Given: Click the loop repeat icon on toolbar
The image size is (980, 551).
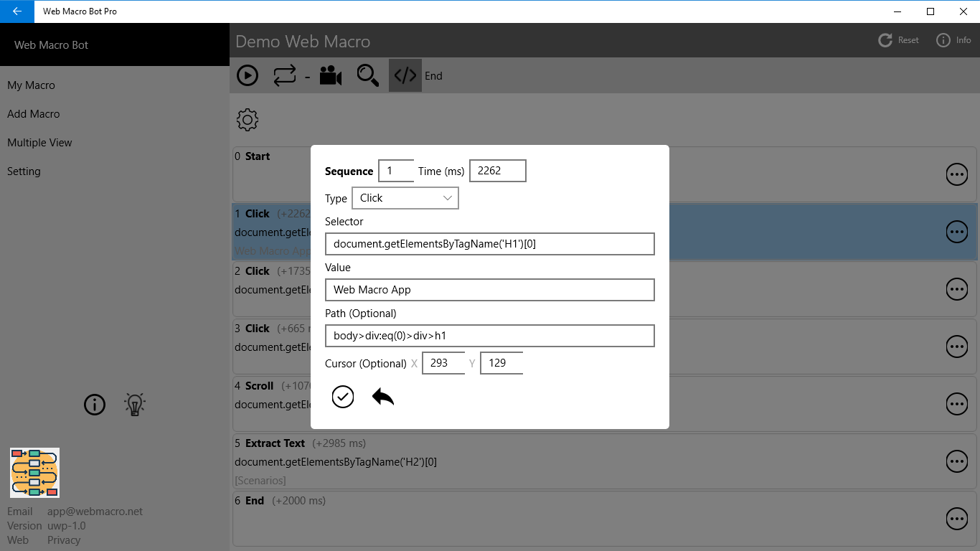Looking at the screenshot, I should tap(285, 75).
